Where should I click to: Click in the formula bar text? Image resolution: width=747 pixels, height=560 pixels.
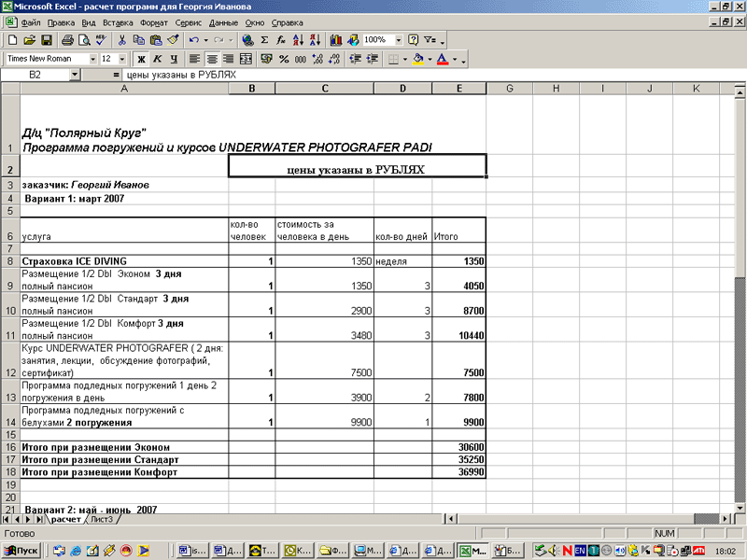[x=181, y=75]
